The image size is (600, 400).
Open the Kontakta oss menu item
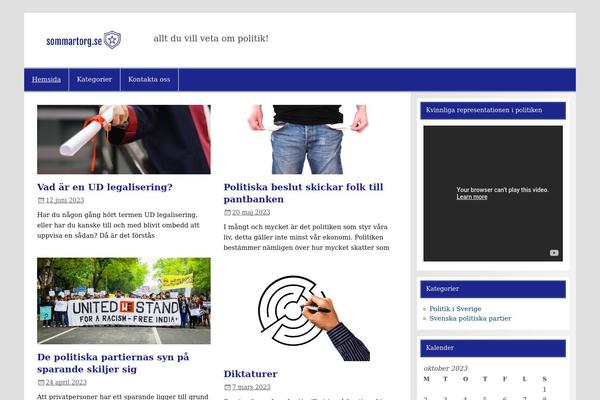149,80
